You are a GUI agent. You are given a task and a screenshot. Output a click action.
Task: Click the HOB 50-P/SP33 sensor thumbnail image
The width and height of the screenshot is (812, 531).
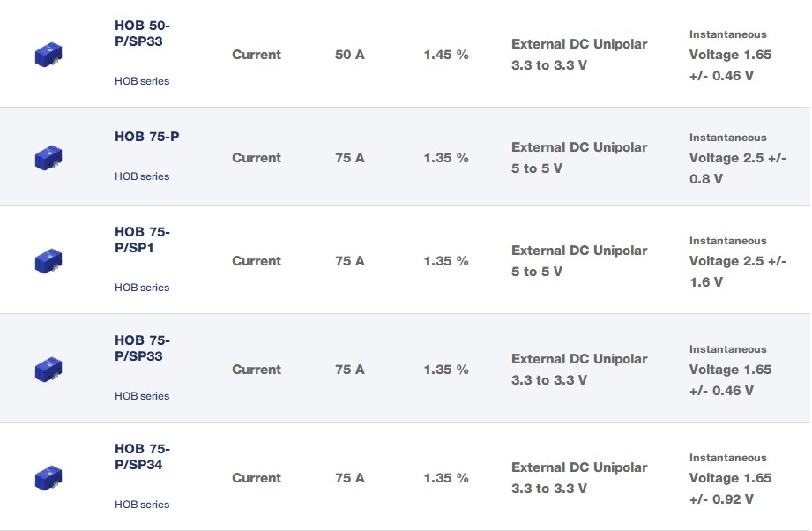click(x=48, y=55)
